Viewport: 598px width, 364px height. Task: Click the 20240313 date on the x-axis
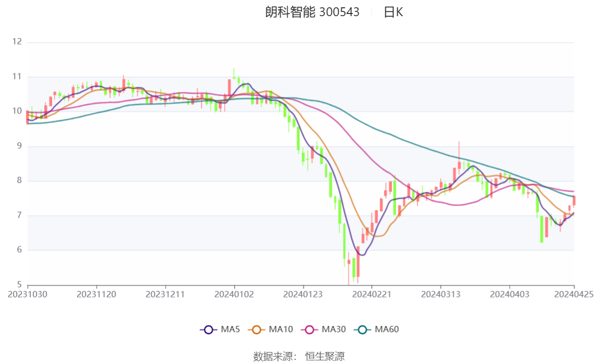(x=441, y=295)
